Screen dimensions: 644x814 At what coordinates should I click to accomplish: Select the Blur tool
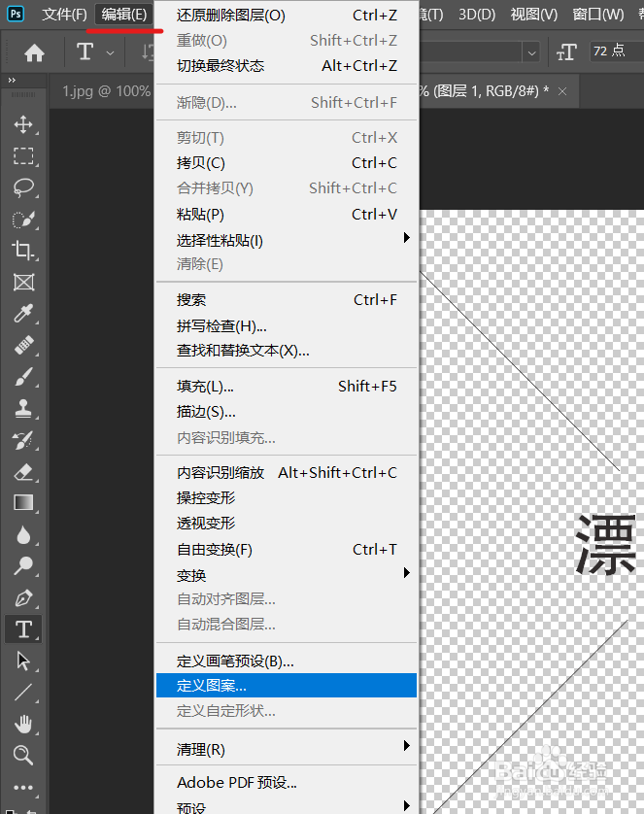coord(23,534)
